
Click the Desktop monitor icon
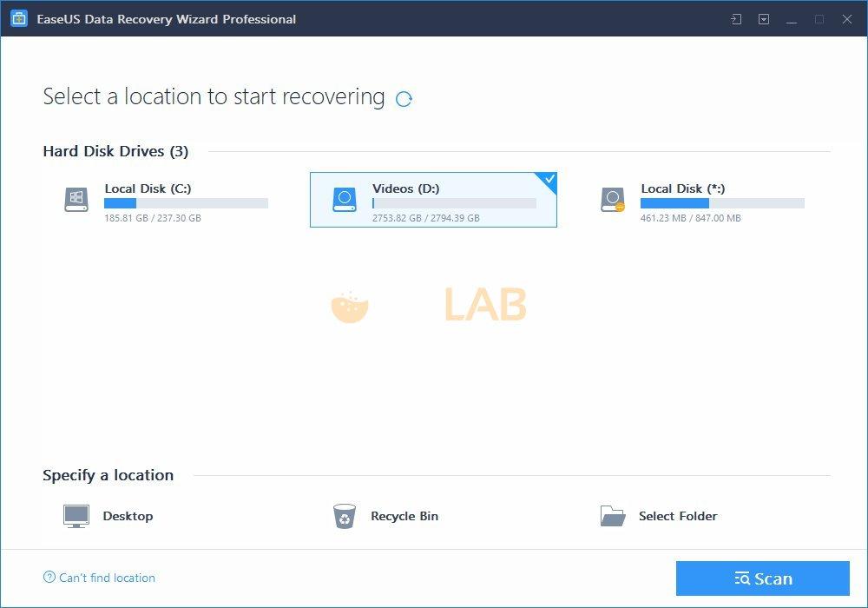pos(76,516)
